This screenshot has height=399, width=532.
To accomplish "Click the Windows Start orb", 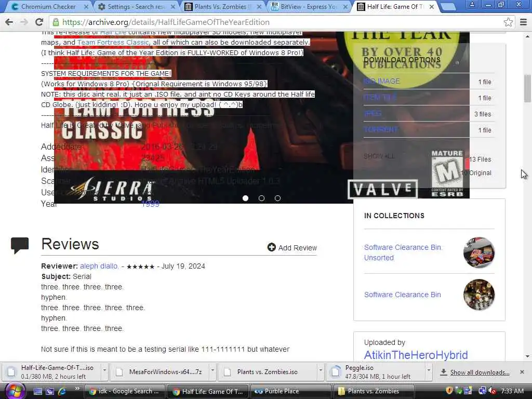I will [14, 391].
